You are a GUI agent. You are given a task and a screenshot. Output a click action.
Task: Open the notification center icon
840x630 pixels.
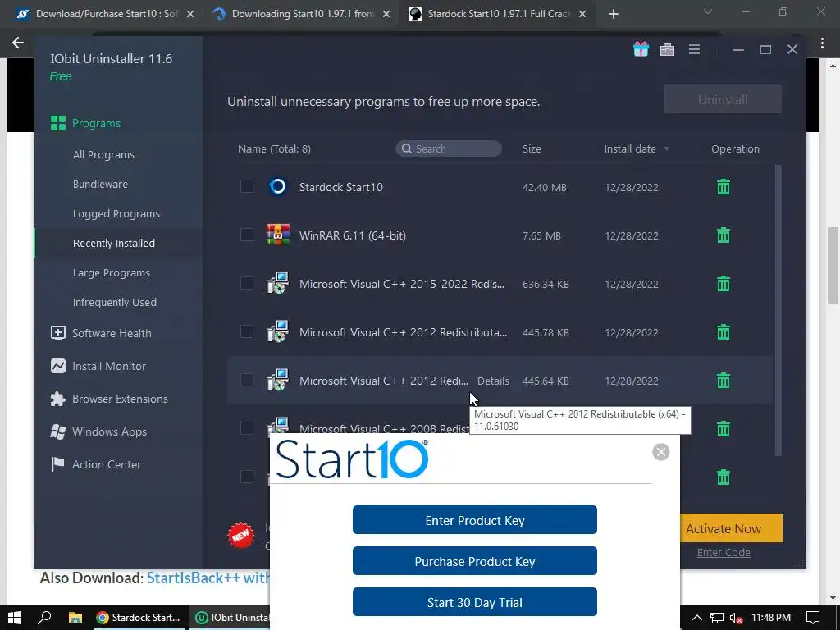813,618
